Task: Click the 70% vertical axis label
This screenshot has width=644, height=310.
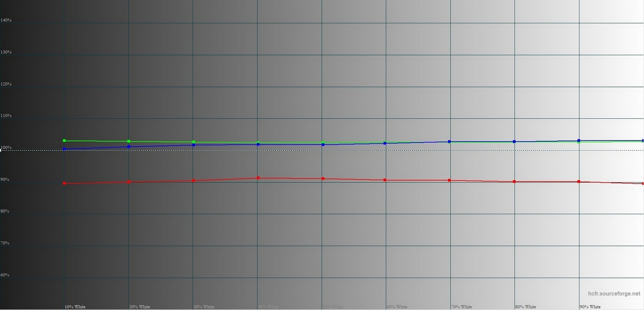Action: click(5, 243)
